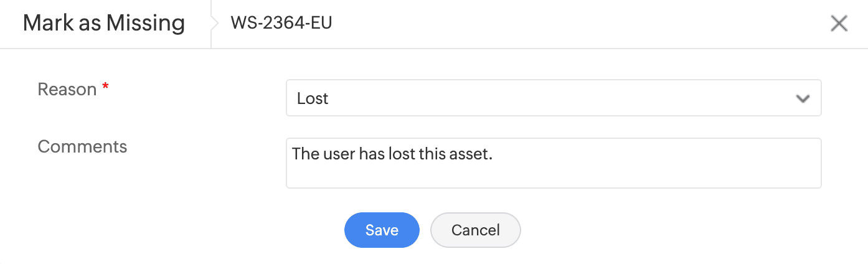Click the Comments field label
Screen dimensions: 868x264
(x=82, y=146)
